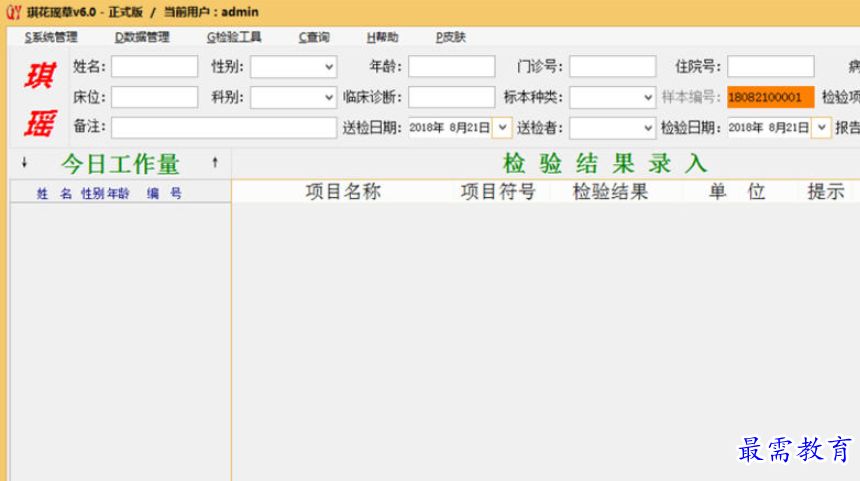Click the 编号 column header in worklist
The image size is (860, 481).
[164, 194]
